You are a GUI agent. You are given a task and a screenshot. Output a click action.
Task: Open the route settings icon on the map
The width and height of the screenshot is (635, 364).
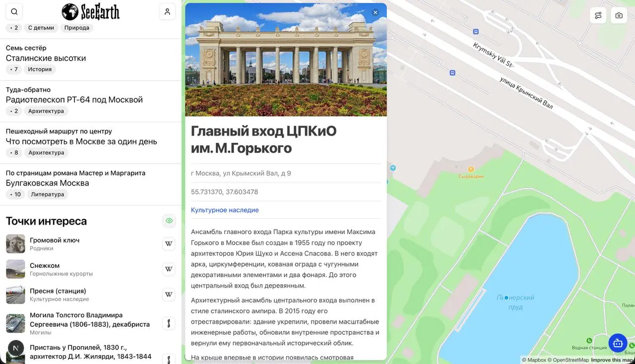[x=598, y=15]
